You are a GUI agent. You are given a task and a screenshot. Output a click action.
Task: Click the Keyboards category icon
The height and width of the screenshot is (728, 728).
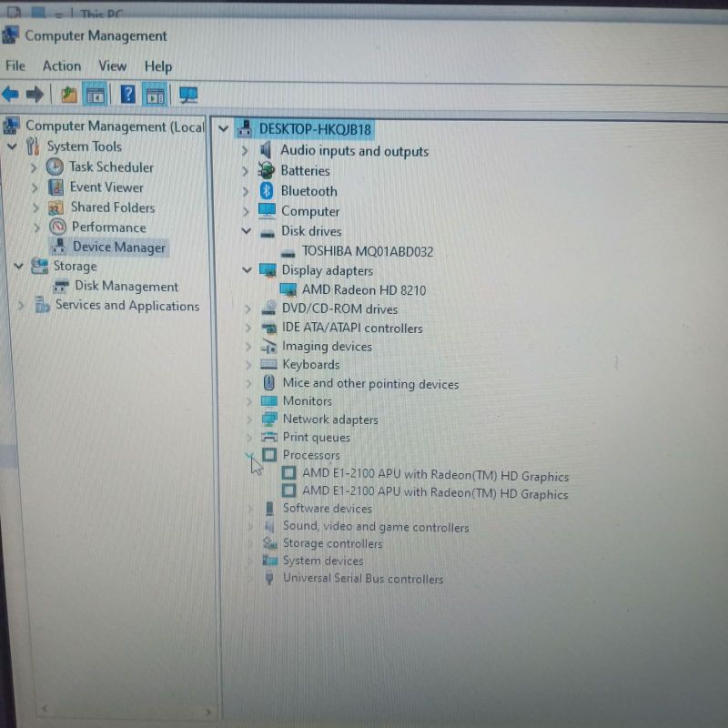pos(268,365)
